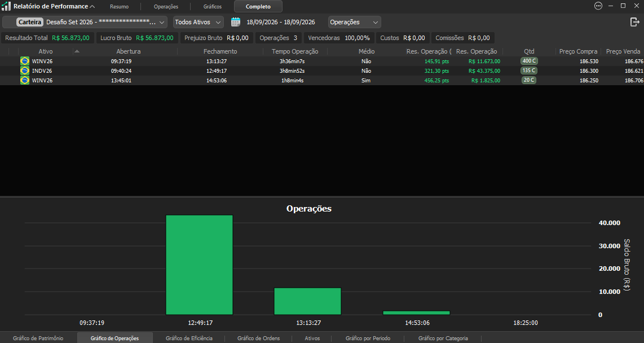Click the Brazil flag on the 09:37:19 WINV26 row
644x343 pixels.
(25, 61)
